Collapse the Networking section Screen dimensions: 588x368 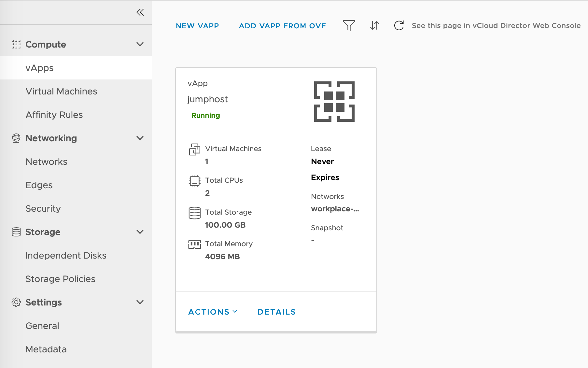140,138
